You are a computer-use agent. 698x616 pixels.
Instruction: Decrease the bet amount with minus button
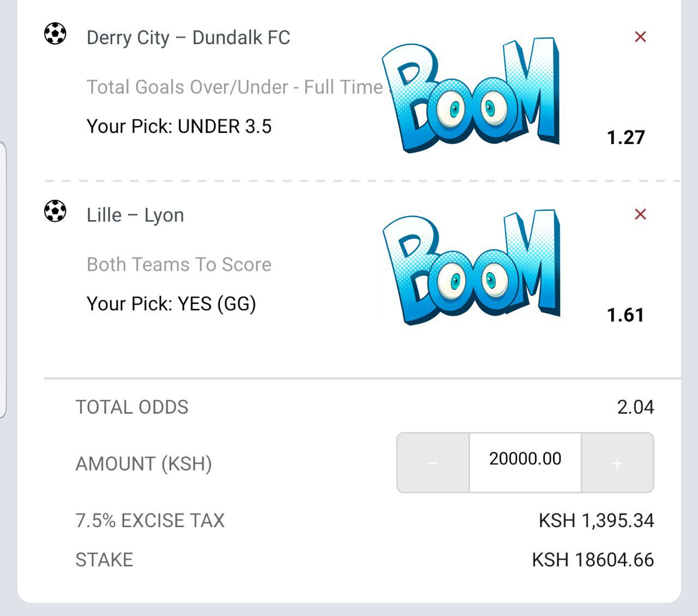(x=433, y=463)
